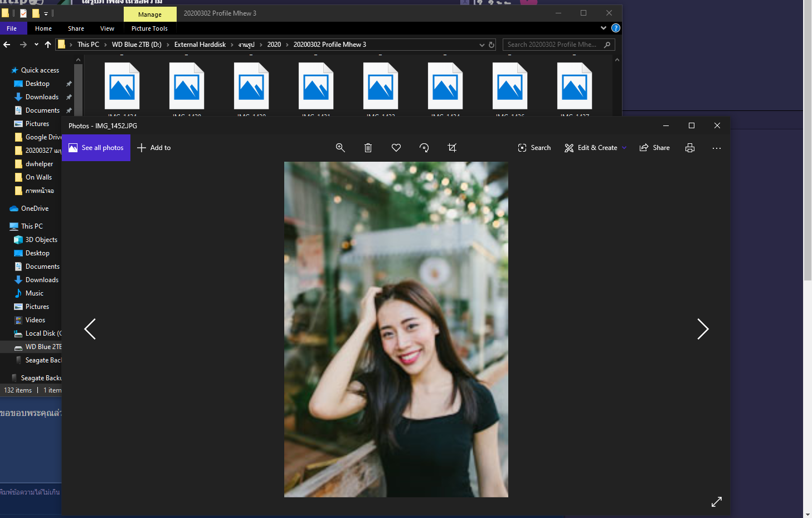Open the three-dot See more menu

[x=717, y=148]
